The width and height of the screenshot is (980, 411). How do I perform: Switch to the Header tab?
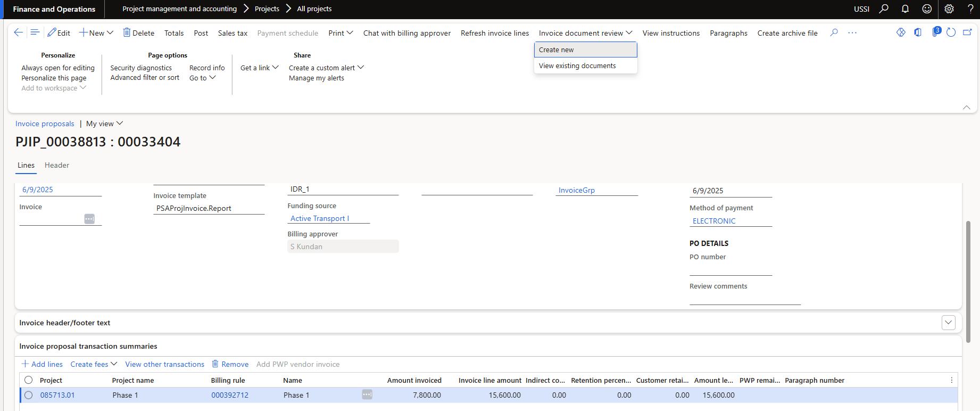[x=57, y=166]
